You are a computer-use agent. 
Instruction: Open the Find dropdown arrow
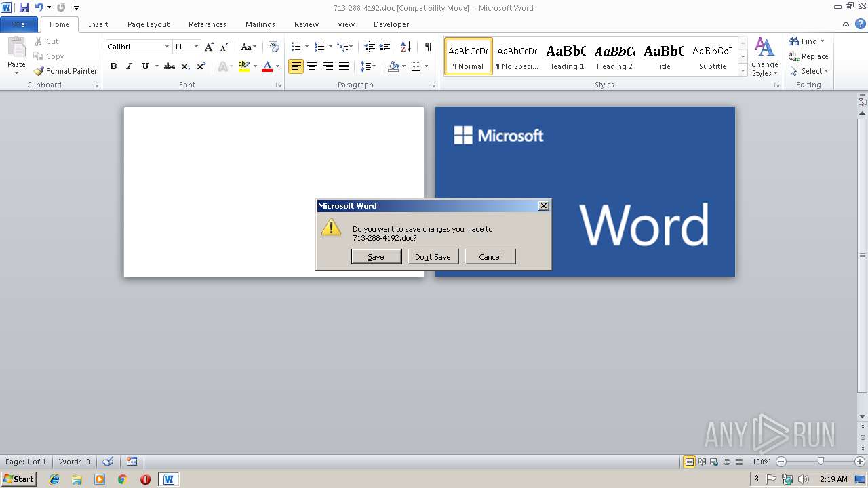pyautogui.click(x=823, y=41)
